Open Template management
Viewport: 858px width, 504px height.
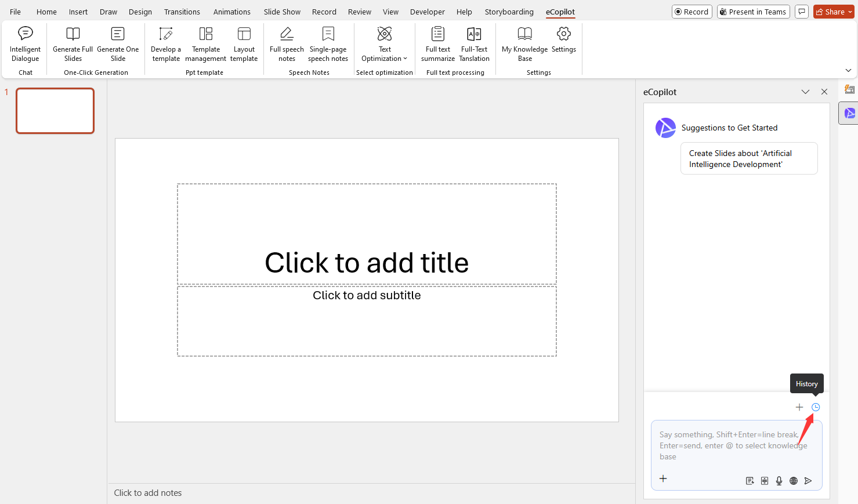(x=205, y=44)
